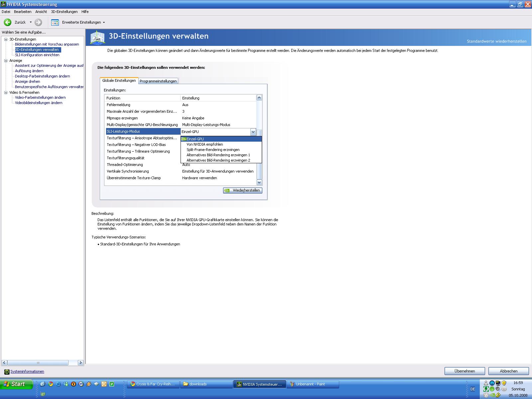The width and height of the screenshot is (532, 399).
Task: Collapse the Anzeige tree node
Action: tap(6, 61)
